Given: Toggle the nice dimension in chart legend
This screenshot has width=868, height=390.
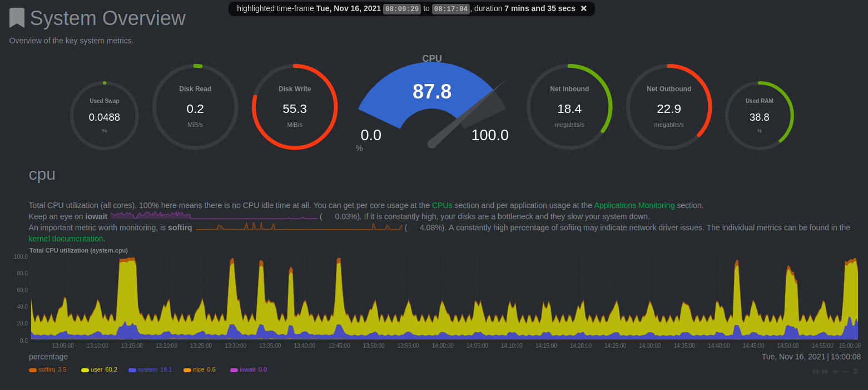Looking at the screenshot, I should pyautogui.click(x=199, y=369).
